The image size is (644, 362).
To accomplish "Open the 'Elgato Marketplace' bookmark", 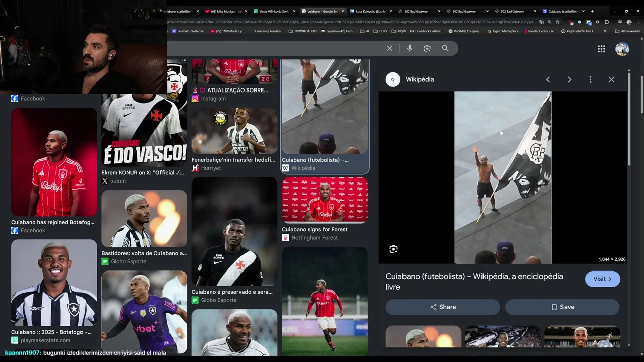I will point(503,31).
